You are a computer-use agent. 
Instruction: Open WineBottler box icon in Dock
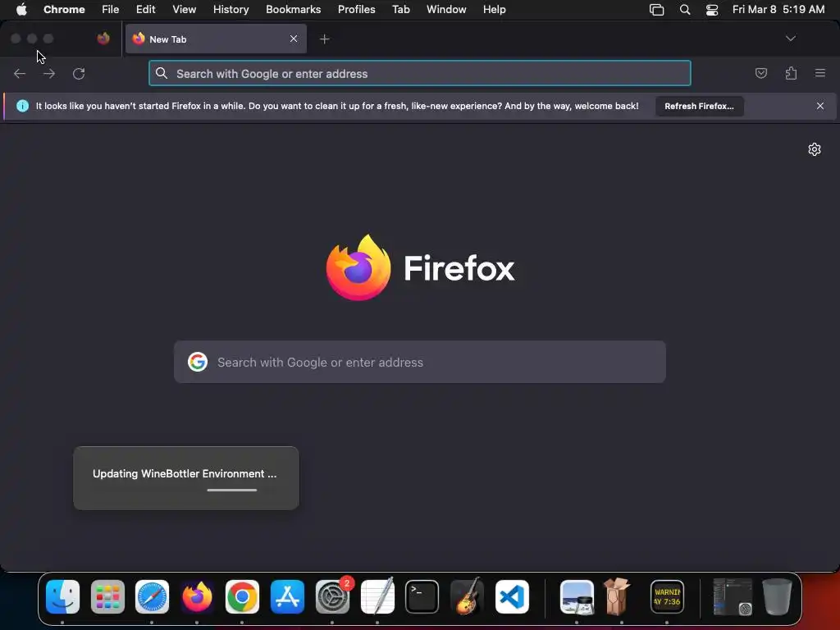(617, 596)
